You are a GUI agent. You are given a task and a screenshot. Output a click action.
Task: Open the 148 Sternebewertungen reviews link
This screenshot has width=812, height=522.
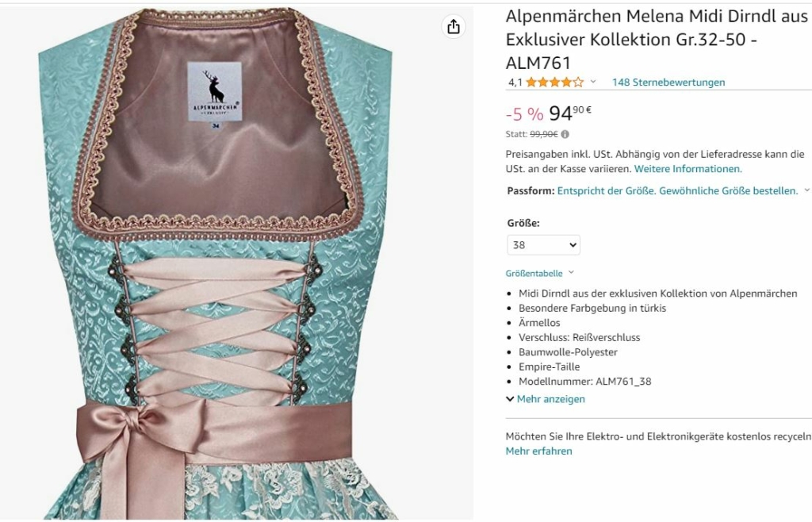coord(668,82)
